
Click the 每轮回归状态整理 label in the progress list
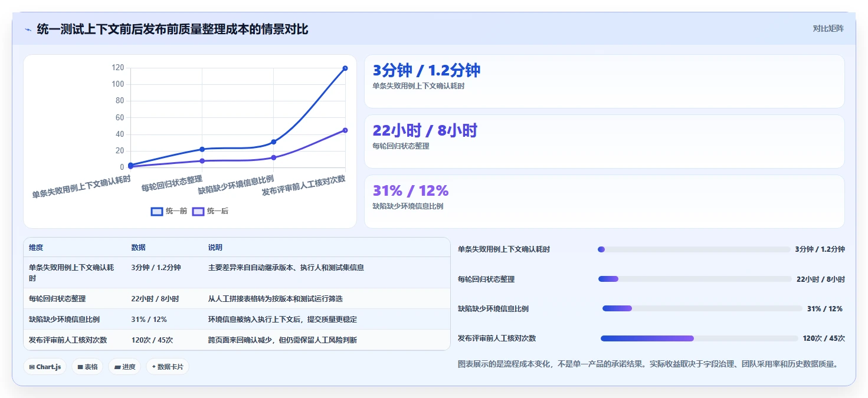486,279
